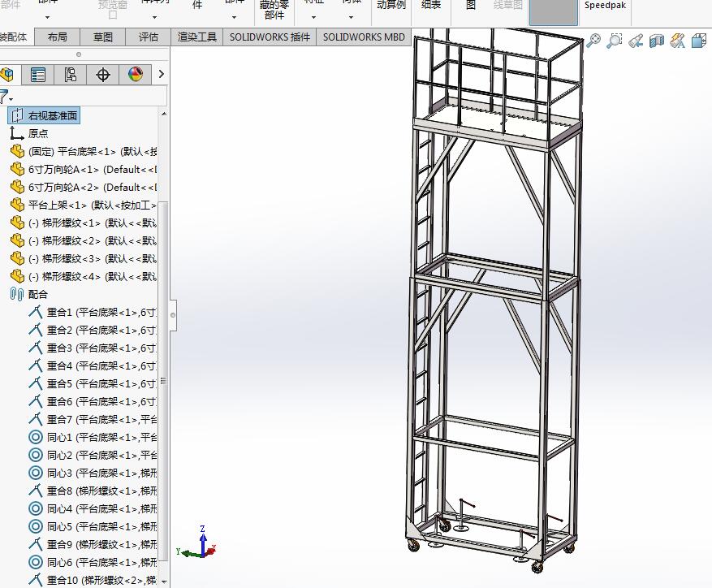Select mate 重合4 in the tree

93,365
